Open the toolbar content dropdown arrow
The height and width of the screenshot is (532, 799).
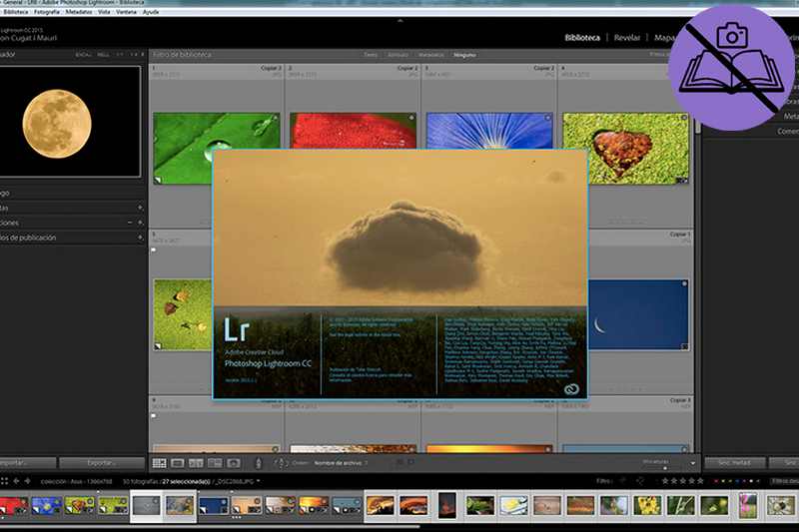coord(692,463)
